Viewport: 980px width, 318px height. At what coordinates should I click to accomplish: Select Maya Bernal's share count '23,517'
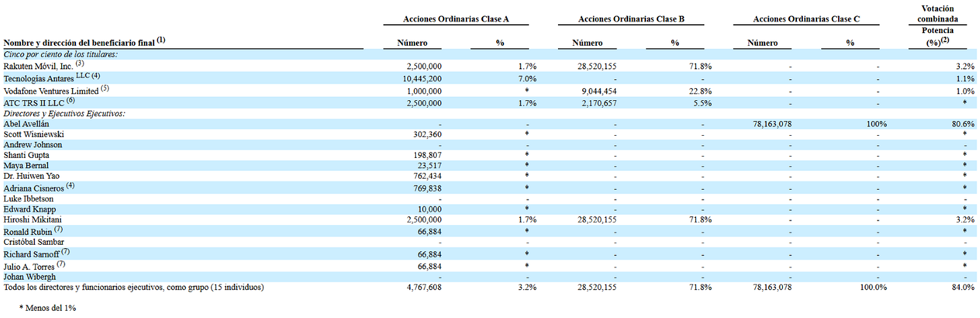[429, 165]
